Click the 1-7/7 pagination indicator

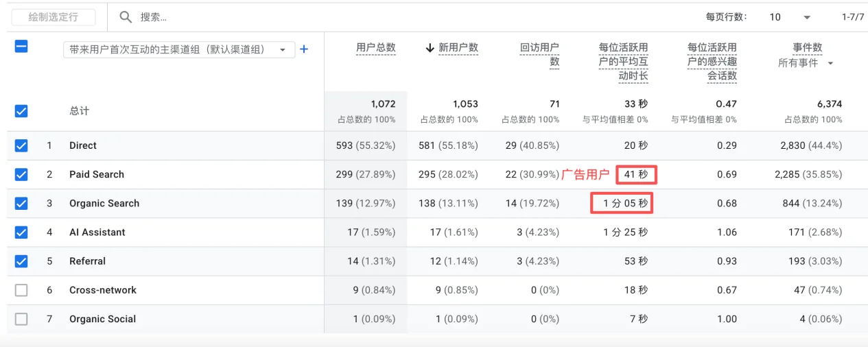(x=853, y=17)
